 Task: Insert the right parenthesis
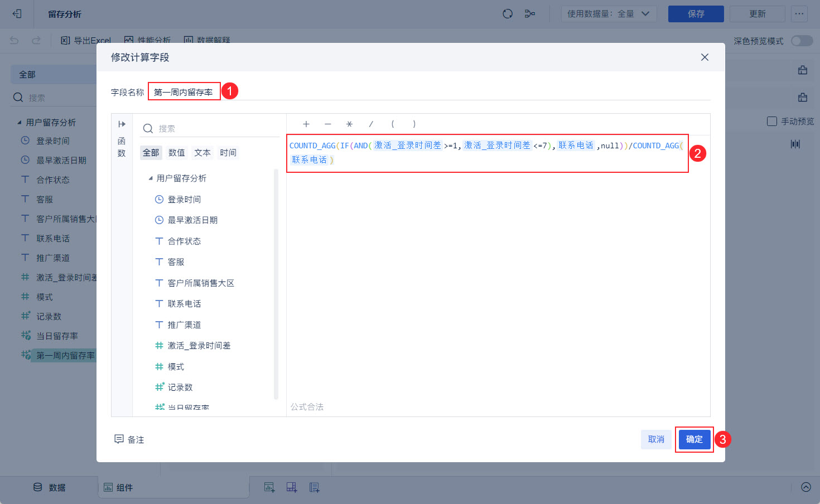point(414,124)
